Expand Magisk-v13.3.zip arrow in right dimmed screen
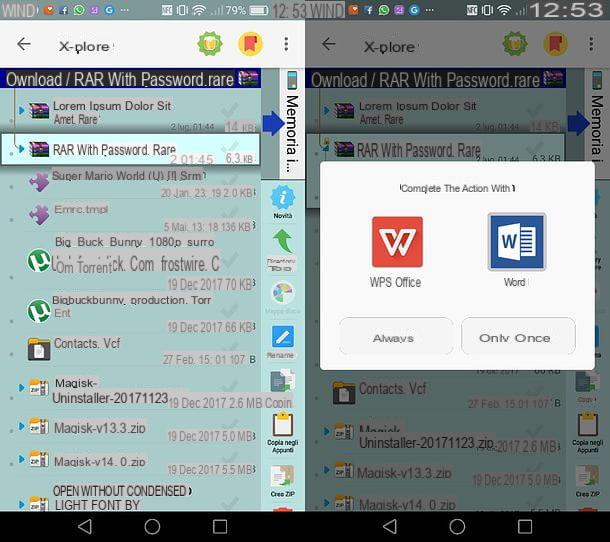This screenshot has width=610, height=542. point(327,470)
